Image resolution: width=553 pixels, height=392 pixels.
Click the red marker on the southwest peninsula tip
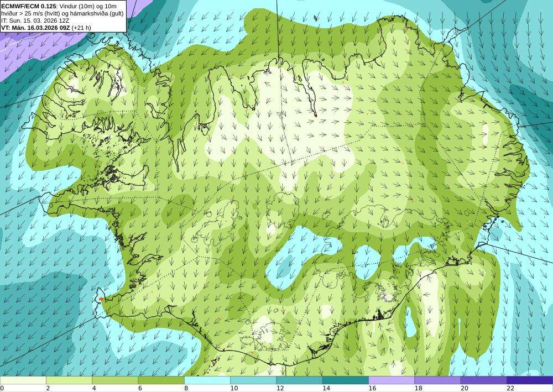(101, 299)
